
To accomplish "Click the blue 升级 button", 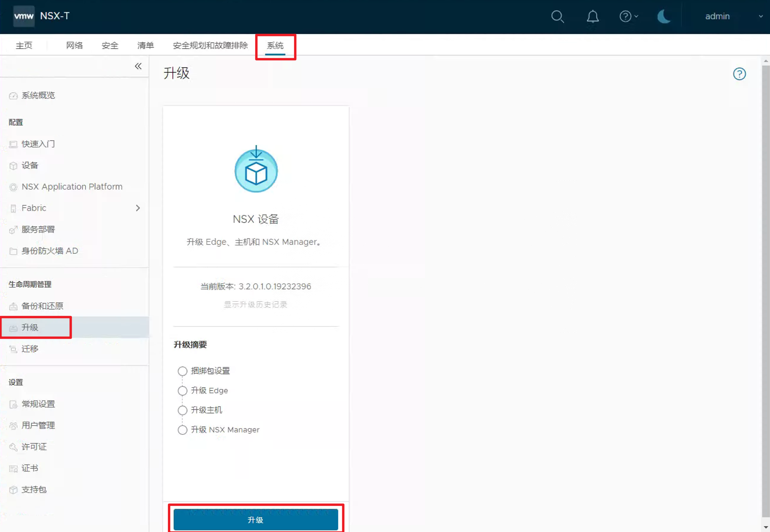I will point(256,520).
